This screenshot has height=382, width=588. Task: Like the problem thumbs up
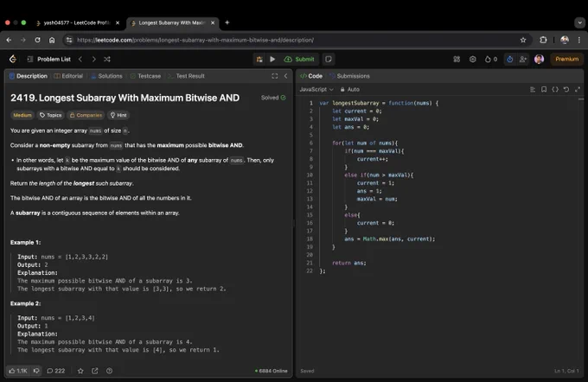point(17,371)
